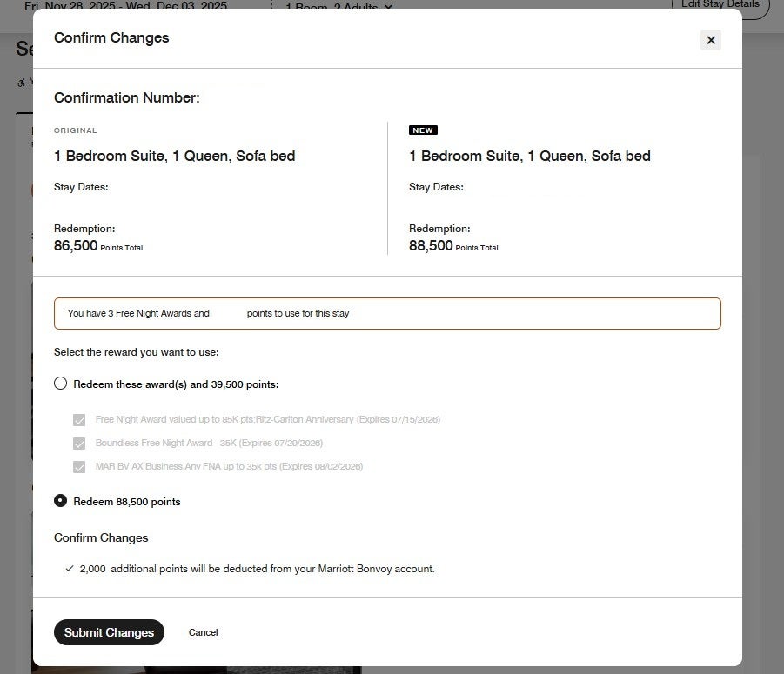
Task: Click the ORIGINAL room title "1 Bedroom Suite"
Action: (174, 156)
